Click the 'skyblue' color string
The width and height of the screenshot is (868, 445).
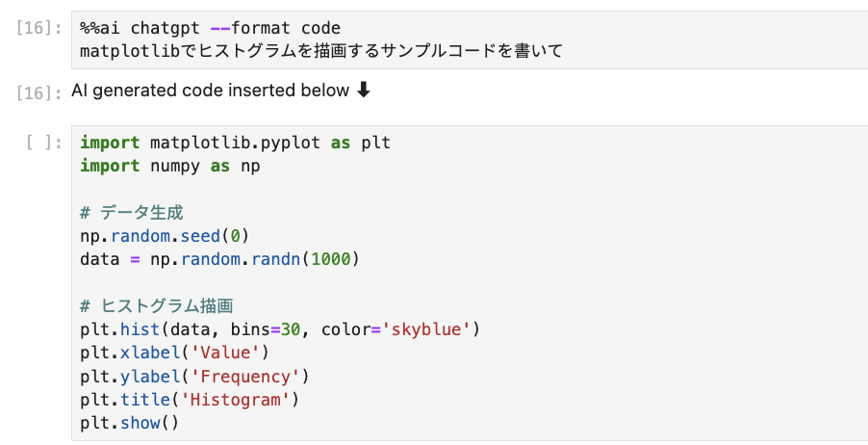click(x=425, y=329)
